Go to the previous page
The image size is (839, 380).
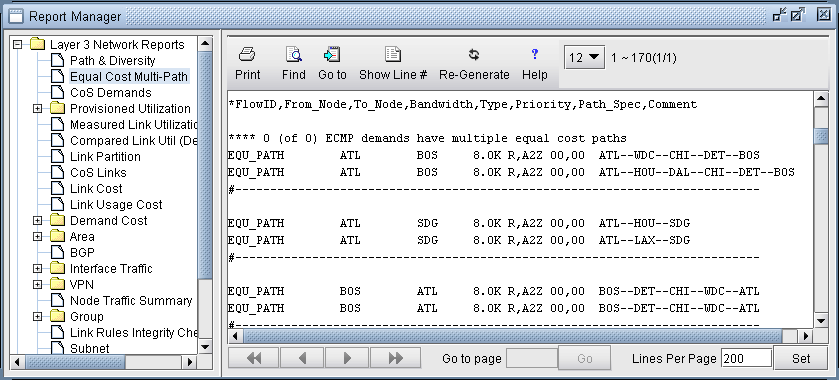click(x=302, y=358)
